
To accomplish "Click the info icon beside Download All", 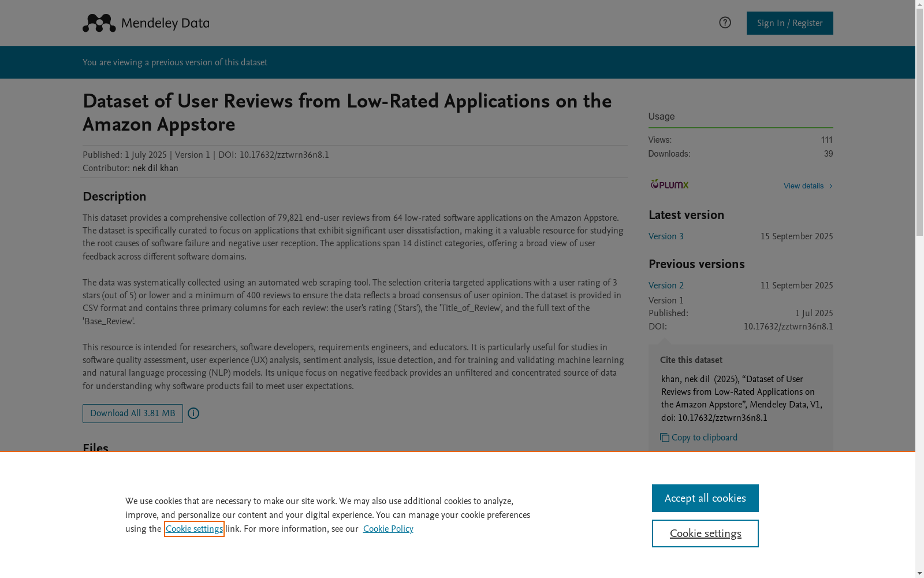I will coord(193,413).
